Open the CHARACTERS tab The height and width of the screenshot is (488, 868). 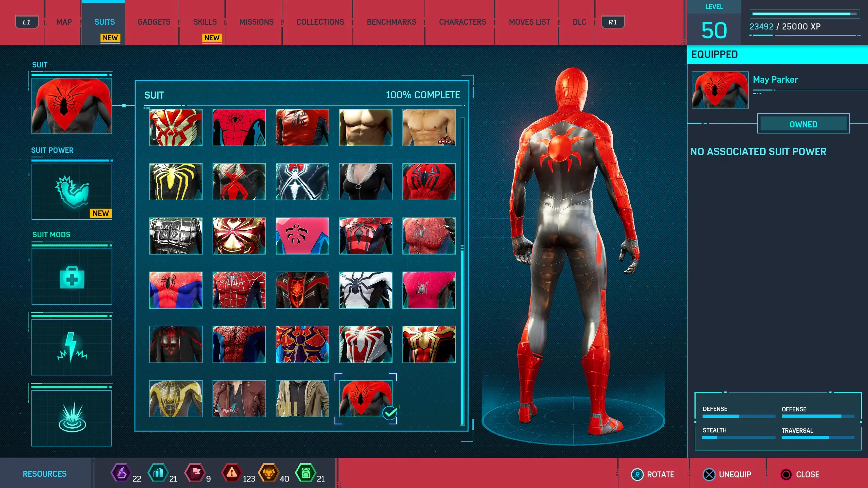click(462, 22)
